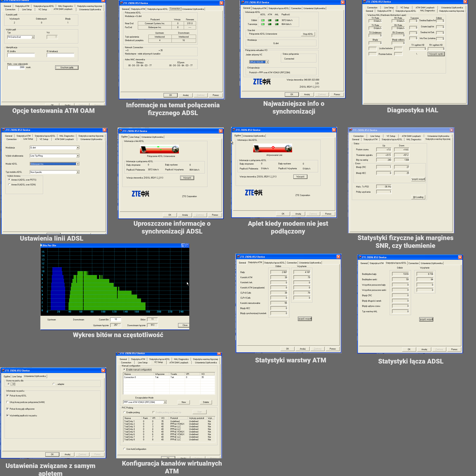Click in ID źródła input field
The image size is (476, 476).
(21, 55)
